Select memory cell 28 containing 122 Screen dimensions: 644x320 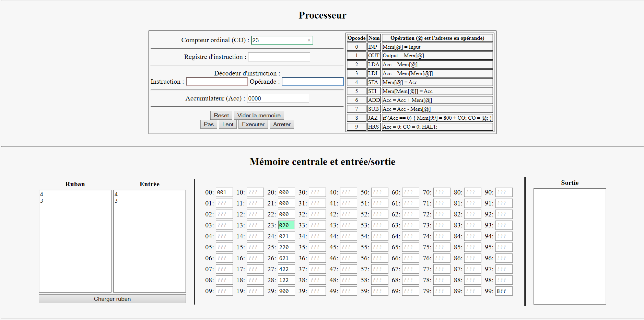[286, 280]
